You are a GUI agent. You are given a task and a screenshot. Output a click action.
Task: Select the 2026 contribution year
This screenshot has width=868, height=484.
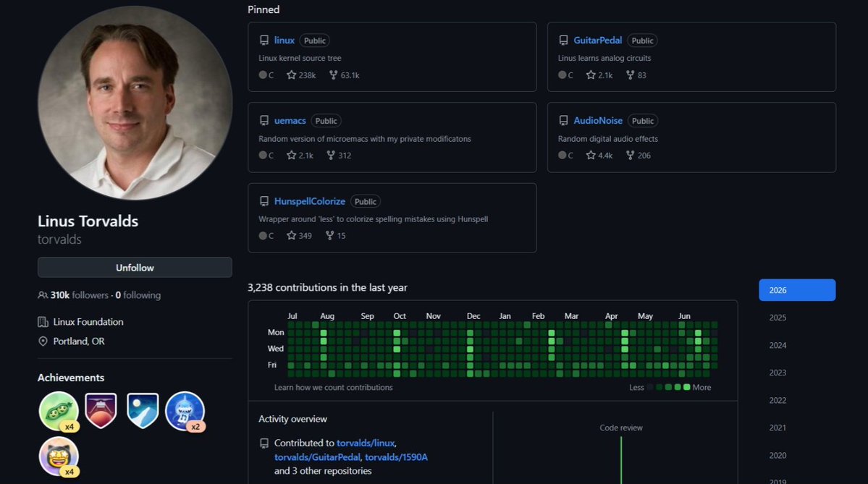797,290
